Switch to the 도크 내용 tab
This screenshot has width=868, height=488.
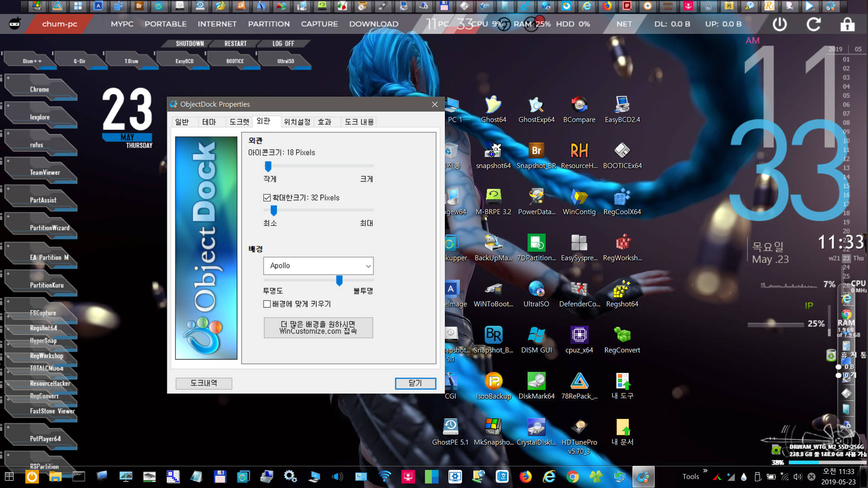coord(359,122)
